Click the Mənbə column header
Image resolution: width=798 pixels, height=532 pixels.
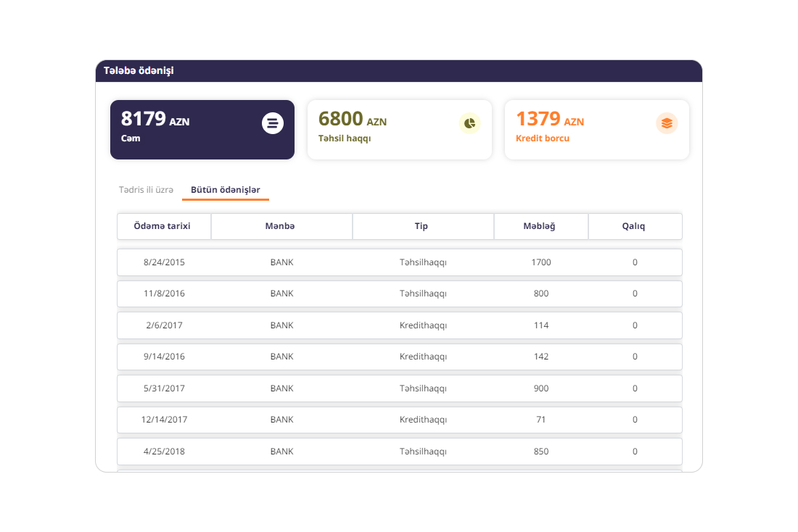pyautogui.click(x=281, y=226)
